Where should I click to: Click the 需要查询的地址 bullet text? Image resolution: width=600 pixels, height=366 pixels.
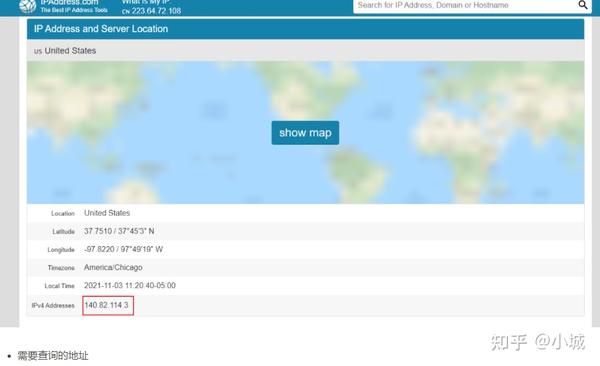[x=53, y=355]
